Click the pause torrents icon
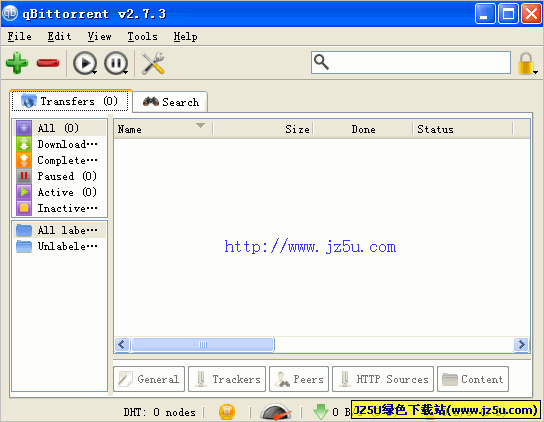 pyautogui.click(x=116, y=63)
